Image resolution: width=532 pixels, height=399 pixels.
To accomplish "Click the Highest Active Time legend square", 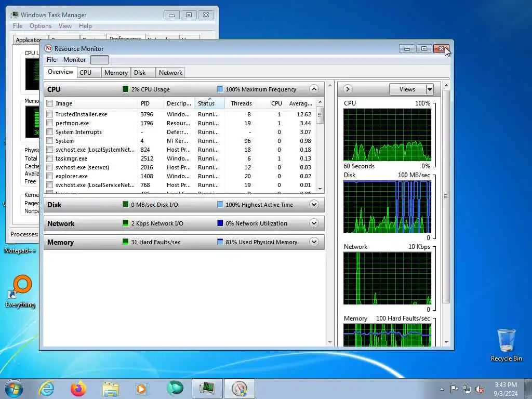I will 220,205.
